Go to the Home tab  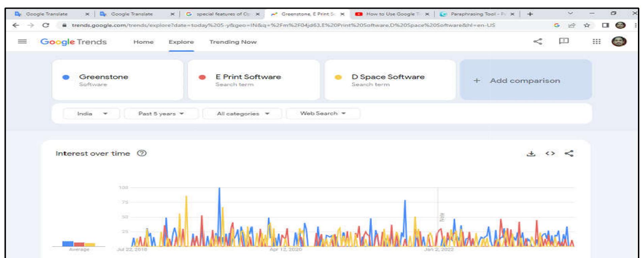[143, 42]
